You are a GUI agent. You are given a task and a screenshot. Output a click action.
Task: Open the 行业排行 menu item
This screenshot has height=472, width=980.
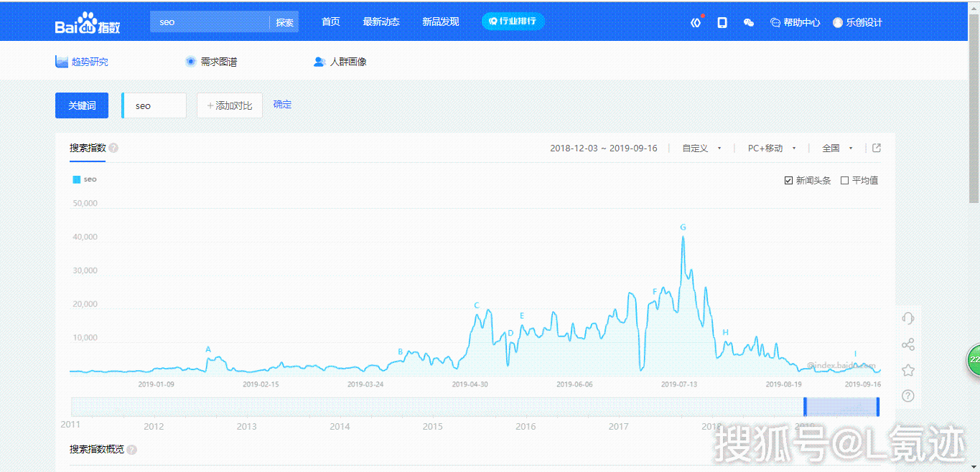pyautogui.click(x=513, y=22)
